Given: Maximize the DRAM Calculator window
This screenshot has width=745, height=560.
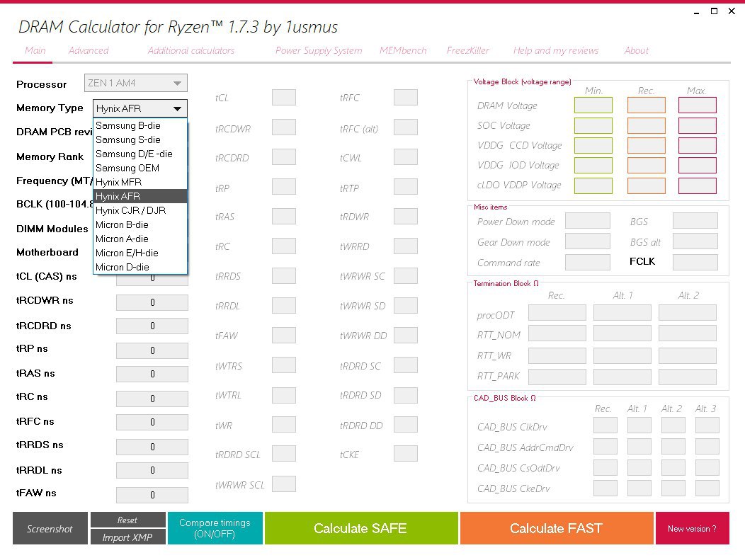Looking at the screenshot, I should tap(714, 11).
